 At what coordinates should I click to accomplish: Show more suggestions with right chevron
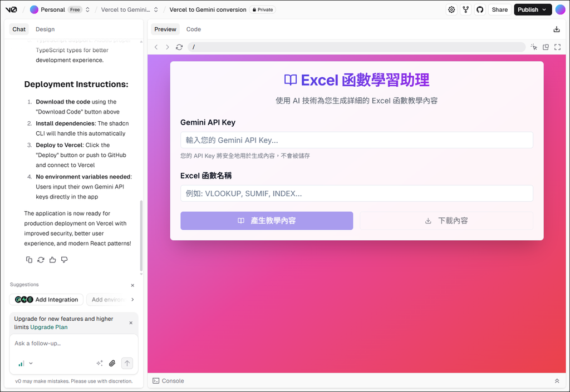pyautogui.click(x=132, y=300)
